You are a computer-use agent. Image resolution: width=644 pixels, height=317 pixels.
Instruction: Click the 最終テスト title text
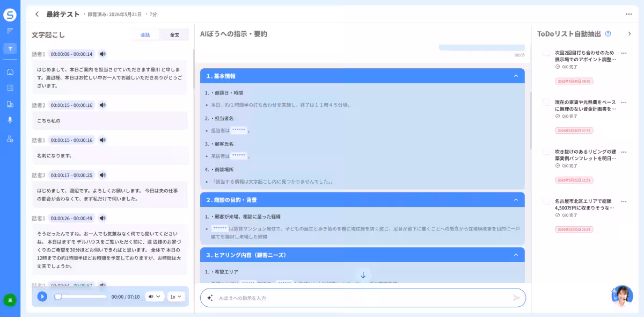[x=63, y=15]
